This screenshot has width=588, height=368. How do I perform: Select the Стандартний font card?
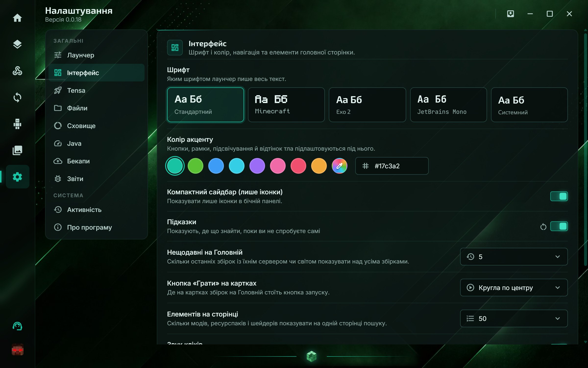click(206, 105)
